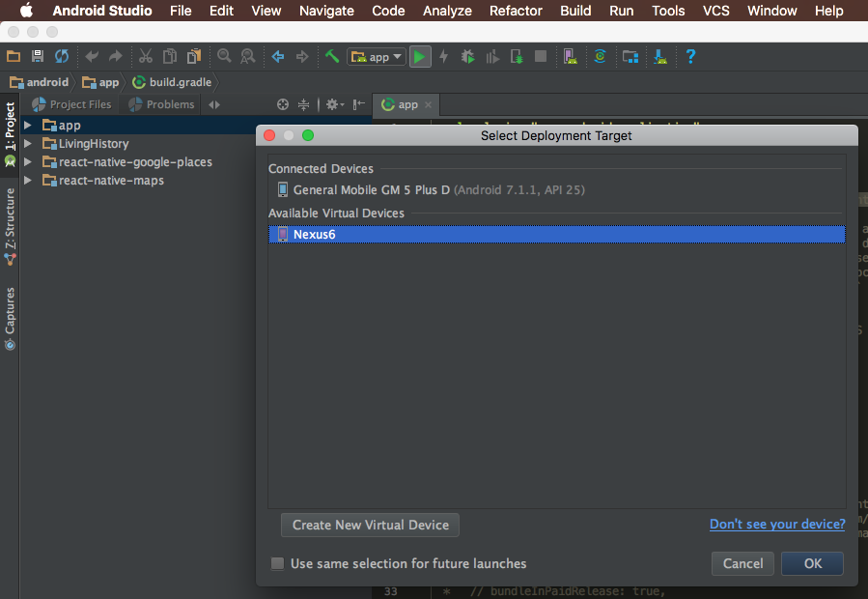Expand react-native-google-places folder

28,161
